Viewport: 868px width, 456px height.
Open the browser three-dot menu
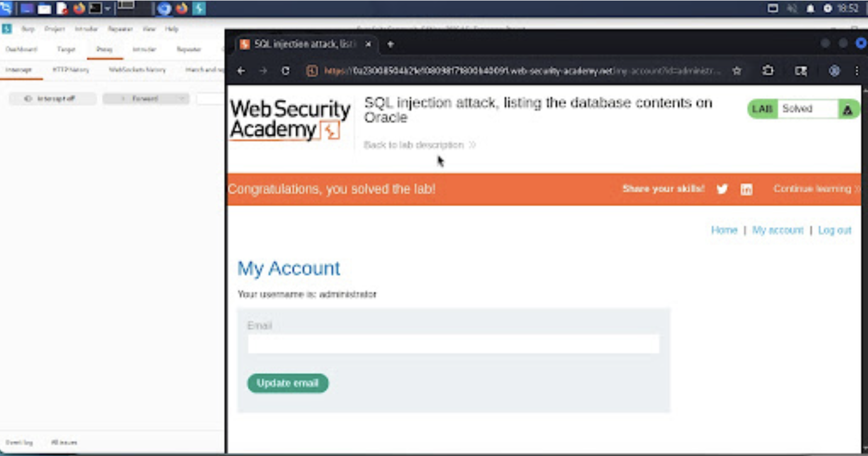pyautogui.click(x=857, y=71)
